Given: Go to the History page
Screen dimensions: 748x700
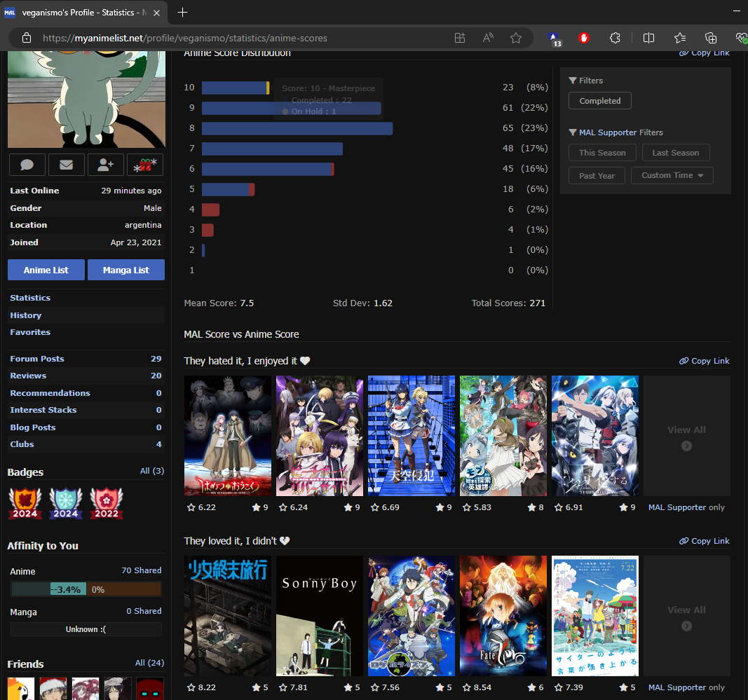Looking at the screenshot, I should click(x=26, y=315).
